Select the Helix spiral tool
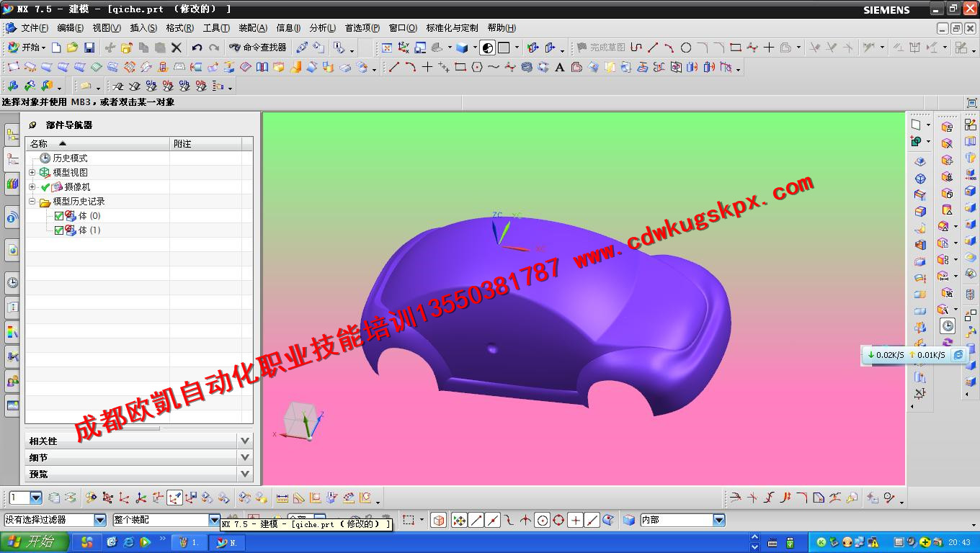Viewport: 980px width, 553px height. pos(527,67)
